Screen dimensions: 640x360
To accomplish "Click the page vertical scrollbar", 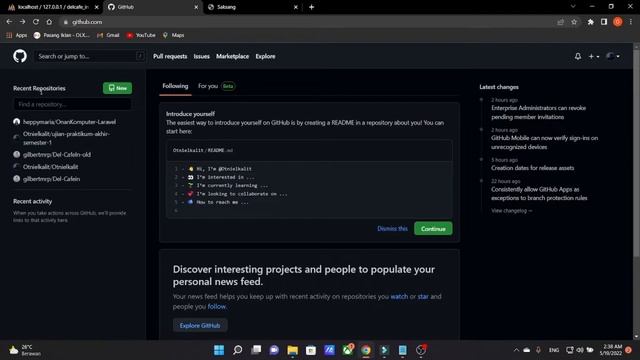I will tap(636, 152).
